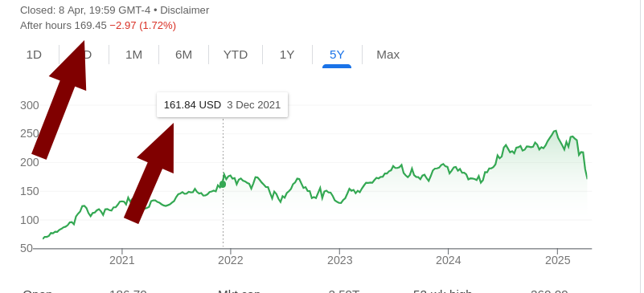This screenshot has height=293, width=644.
Task: Click the 161.84 USD price tooltip
Action: 222,105
